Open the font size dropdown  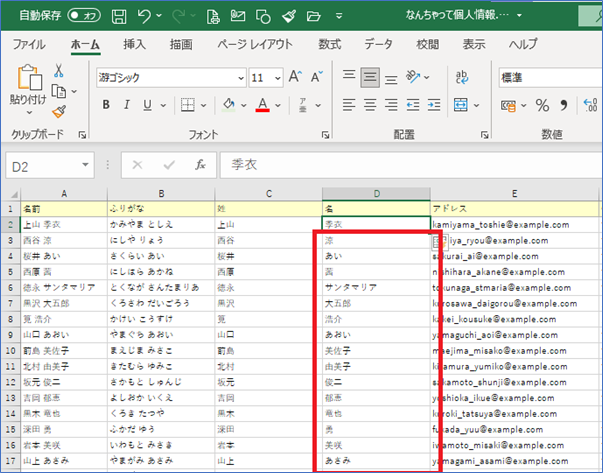click(277, 77)
